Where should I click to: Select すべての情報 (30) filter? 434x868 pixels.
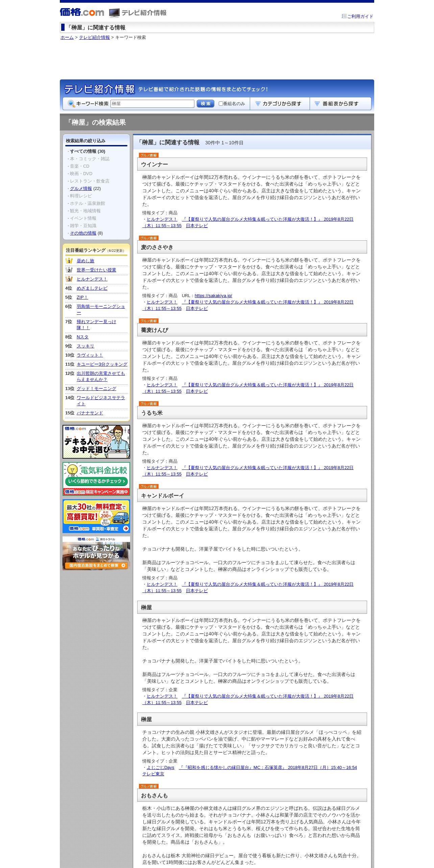[x=88, y=151]
